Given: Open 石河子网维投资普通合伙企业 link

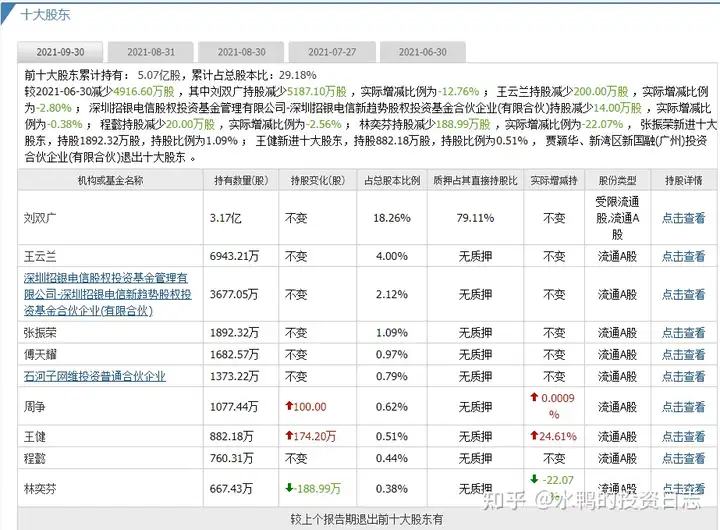Looking at the screenshot, I should 95,377.
